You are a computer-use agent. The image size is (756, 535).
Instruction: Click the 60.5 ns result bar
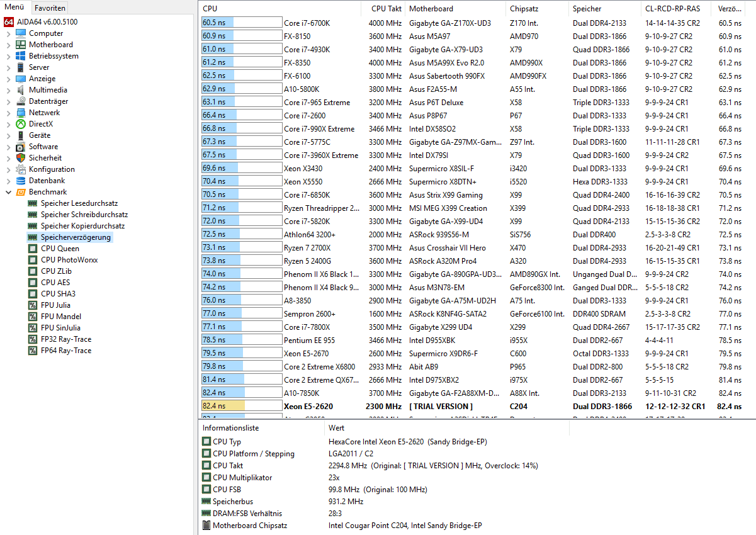[x=242, y=23]
